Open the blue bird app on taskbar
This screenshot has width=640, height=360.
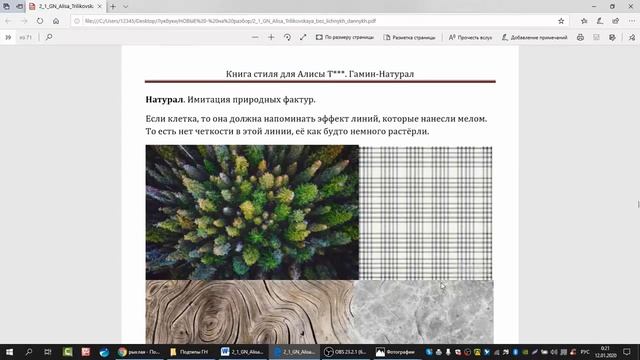[104, 351]
